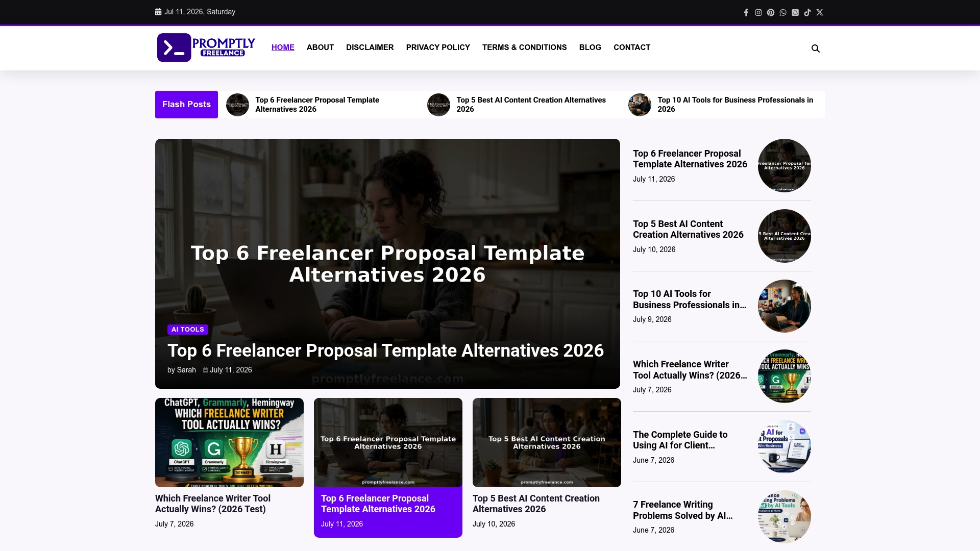Click the Flash Posts label
This screenshot has width=980, height=551.
click(186, 105)
